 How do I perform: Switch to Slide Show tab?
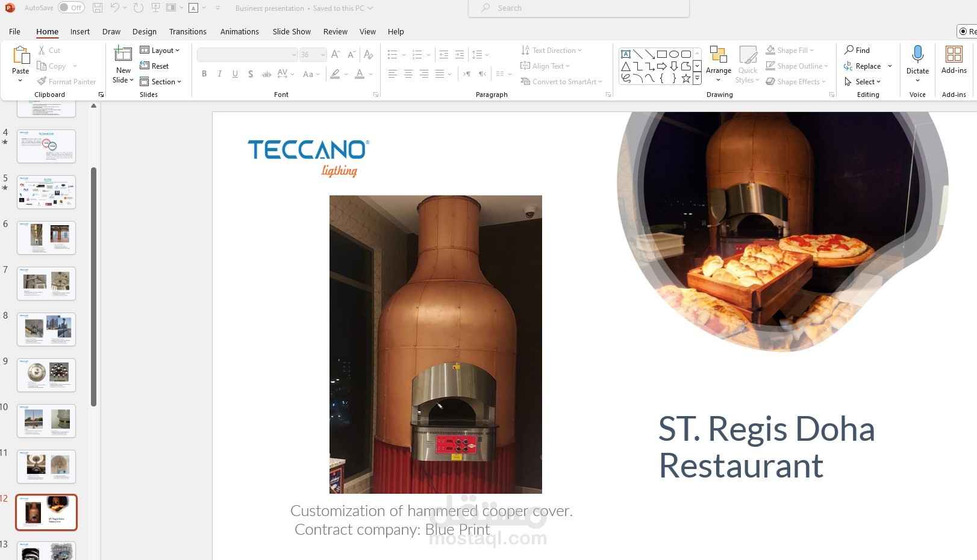click(292, 31)
